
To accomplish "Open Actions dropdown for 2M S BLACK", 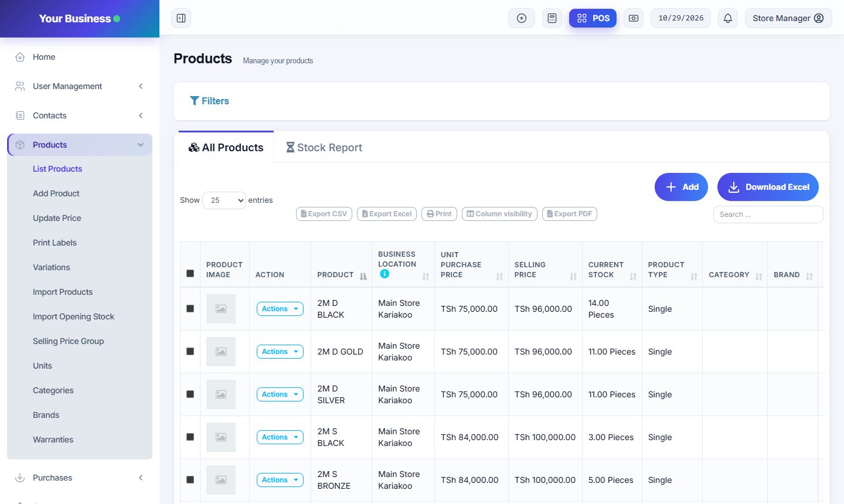I will pyautogui.click(x=280, y=437).
